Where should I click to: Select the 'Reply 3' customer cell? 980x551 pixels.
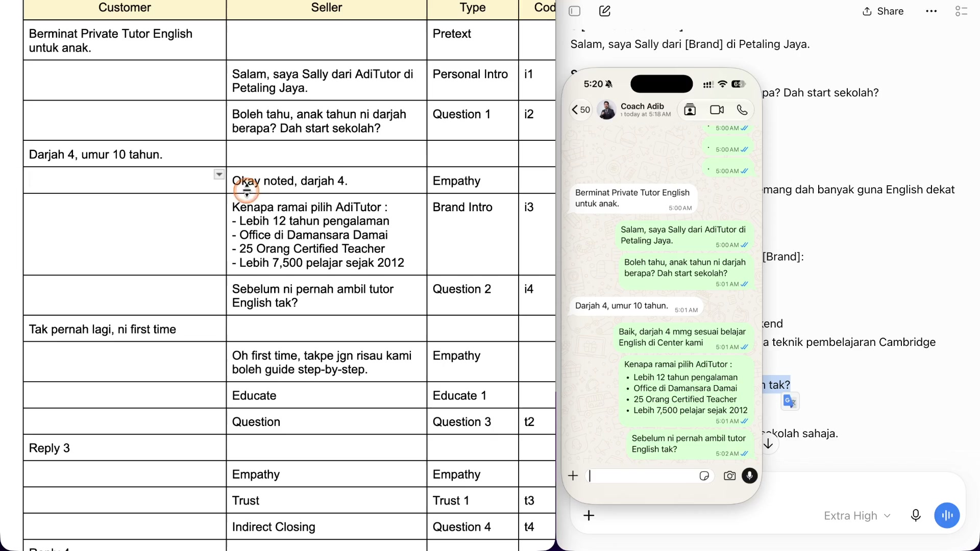coord(125,447)
